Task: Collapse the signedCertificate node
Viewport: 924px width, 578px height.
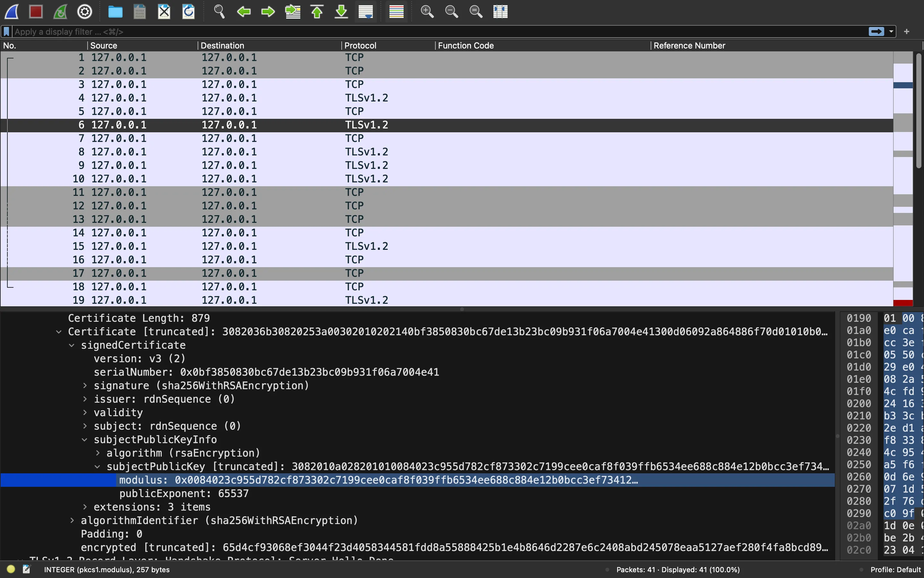Action: [x=72, y=345]
